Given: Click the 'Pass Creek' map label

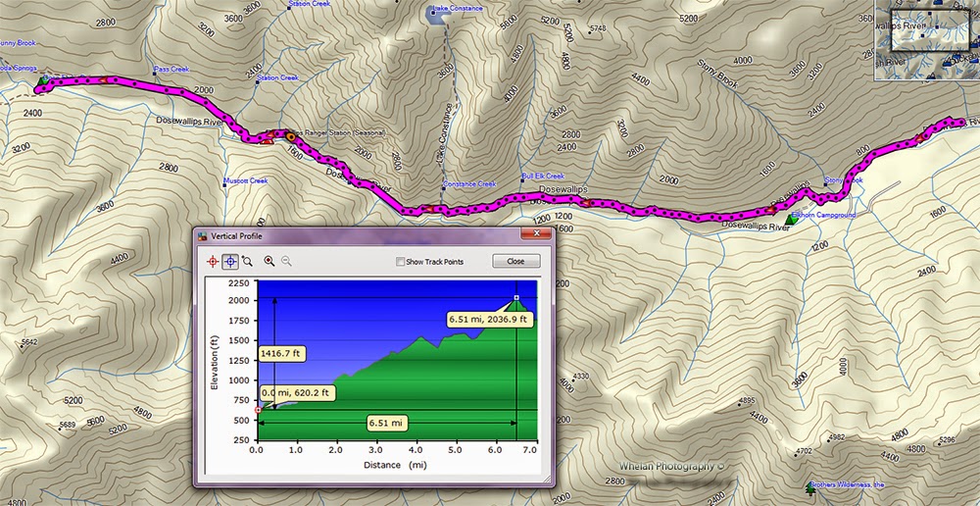Looking at the screenshot, I should click(171, 69).
